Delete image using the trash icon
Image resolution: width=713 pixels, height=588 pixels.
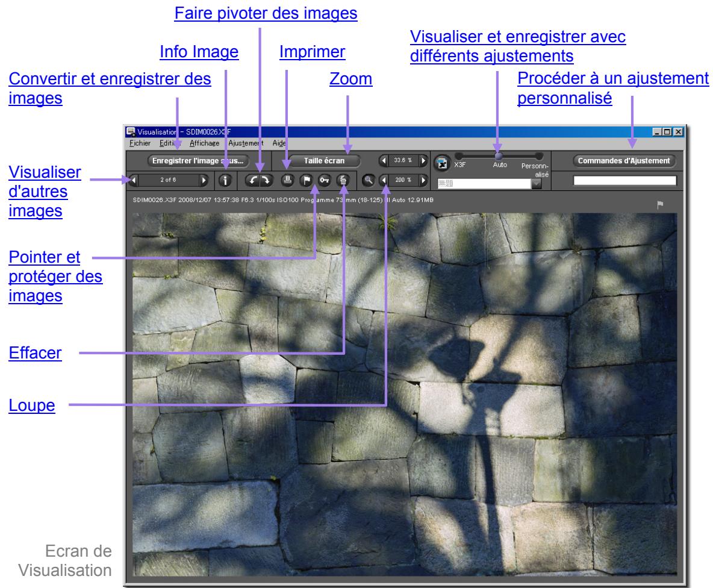(x=343, y=181)
